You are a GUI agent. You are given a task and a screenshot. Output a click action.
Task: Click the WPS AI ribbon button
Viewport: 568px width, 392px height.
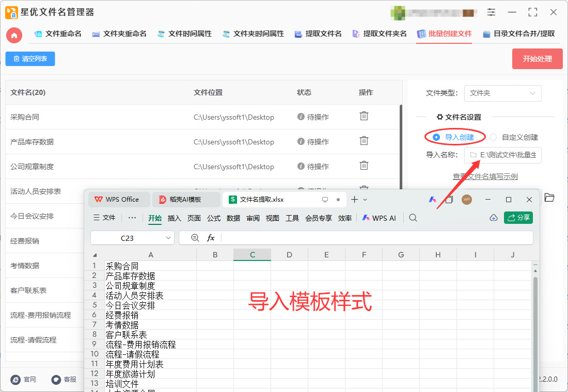pos(379,218)
